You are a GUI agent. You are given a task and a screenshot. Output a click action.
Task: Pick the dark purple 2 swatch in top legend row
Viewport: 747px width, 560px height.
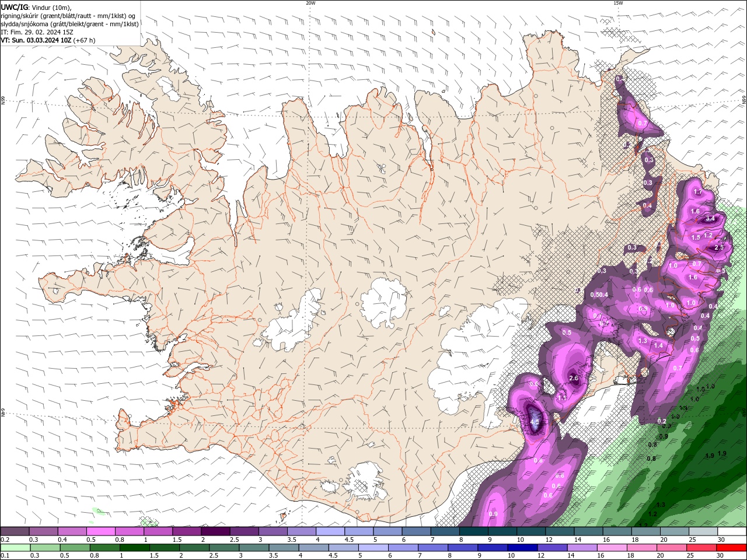[215, 531]
